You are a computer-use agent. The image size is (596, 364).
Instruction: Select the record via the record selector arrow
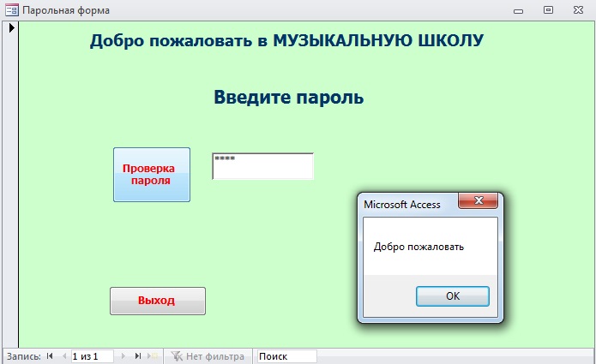pos(11,27)
